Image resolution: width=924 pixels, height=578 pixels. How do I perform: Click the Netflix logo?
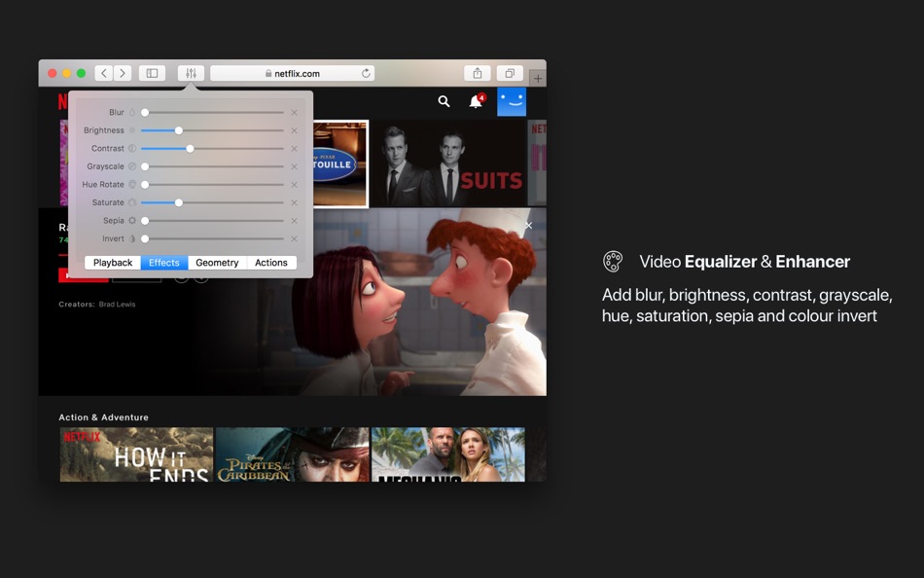(62, 101)
